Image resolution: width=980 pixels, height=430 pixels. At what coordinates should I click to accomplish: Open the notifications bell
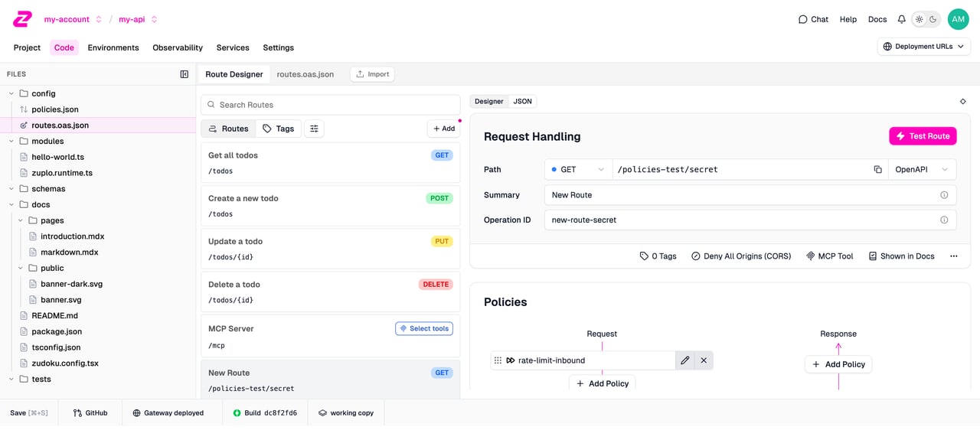tap(901, 19)
